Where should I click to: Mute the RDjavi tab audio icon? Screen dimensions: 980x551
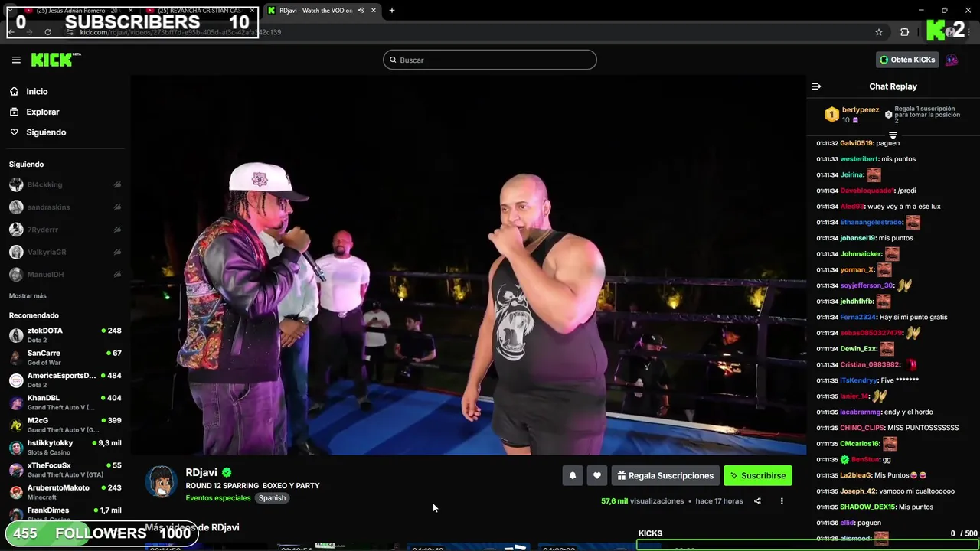pyautogui.click(x=361, y=10)
